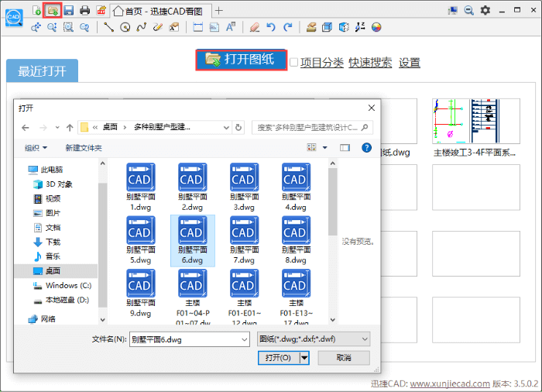Select 此电脑 in navigation tree
542x392 pixels.
click(x=45, y=170)
